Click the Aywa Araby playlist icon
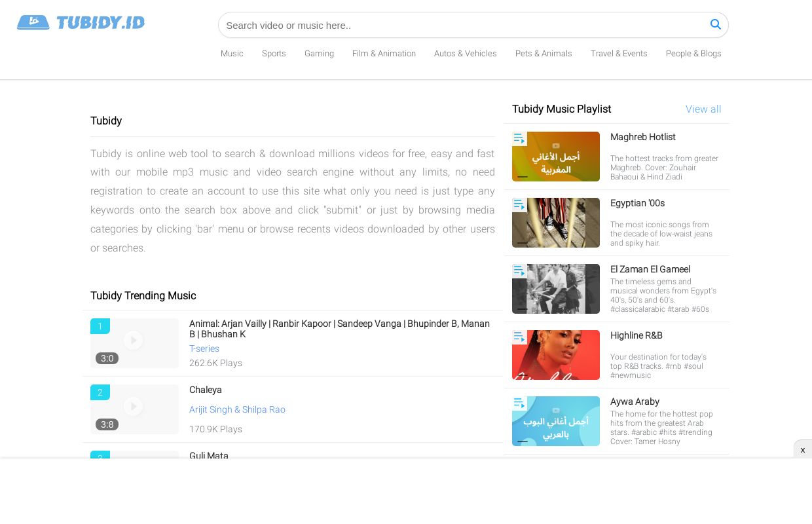 (519, 403)
